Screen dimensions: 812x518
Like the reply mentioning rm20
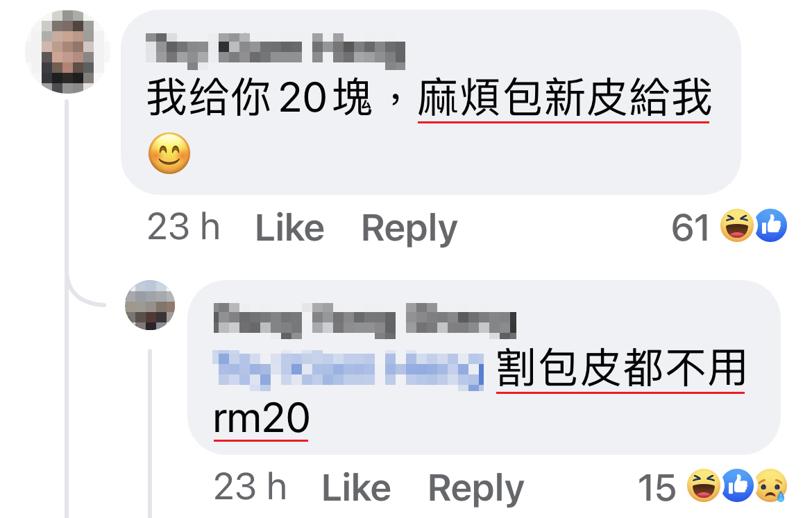(x=356, y=487)
